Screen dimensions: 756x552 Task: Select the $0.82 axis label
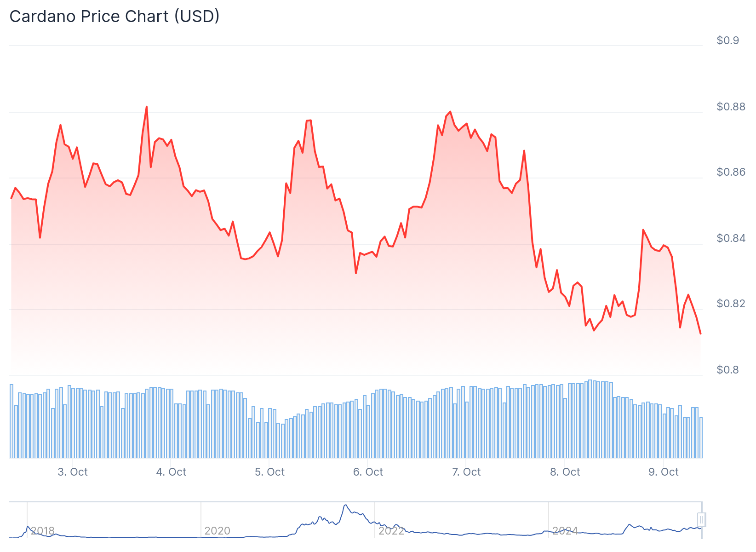click(730, 304)
